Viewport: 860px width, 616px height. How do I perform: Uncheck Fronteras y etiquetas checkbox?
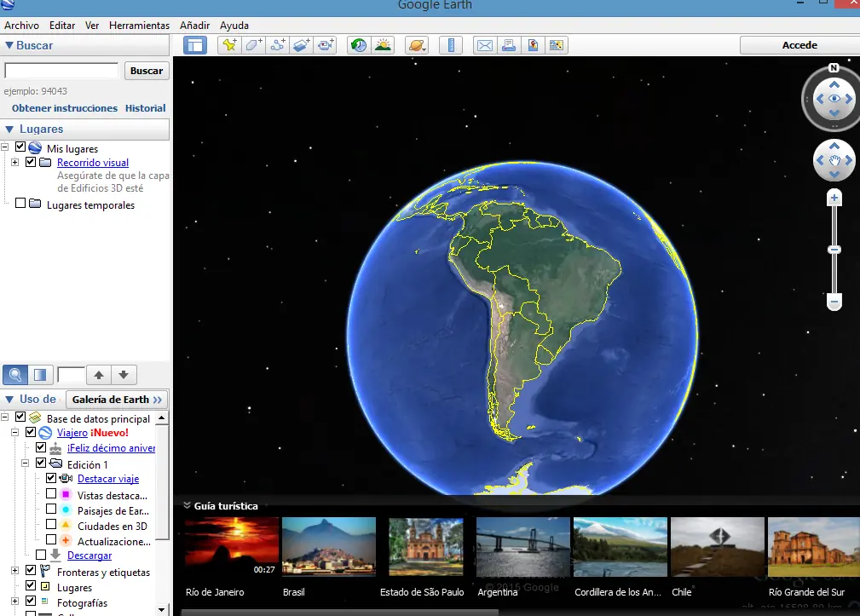tap(31, 571)
